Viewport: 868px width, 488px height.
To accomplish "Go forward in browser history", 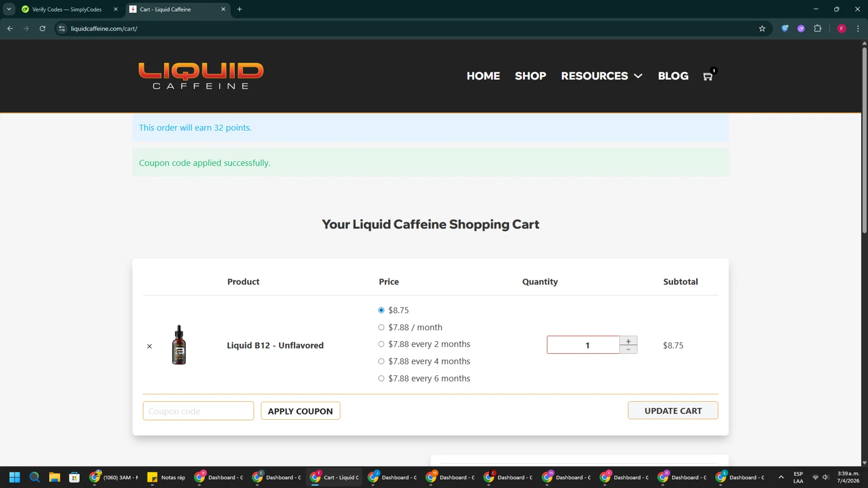I will tap(26, 28).
